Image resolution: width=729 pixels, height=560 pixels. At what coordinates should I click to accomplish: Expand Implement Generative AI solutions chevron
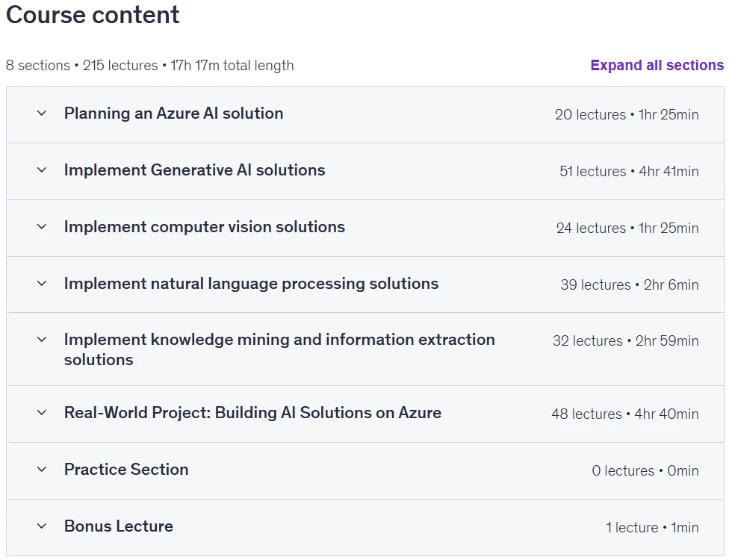[x=42, y=170]
